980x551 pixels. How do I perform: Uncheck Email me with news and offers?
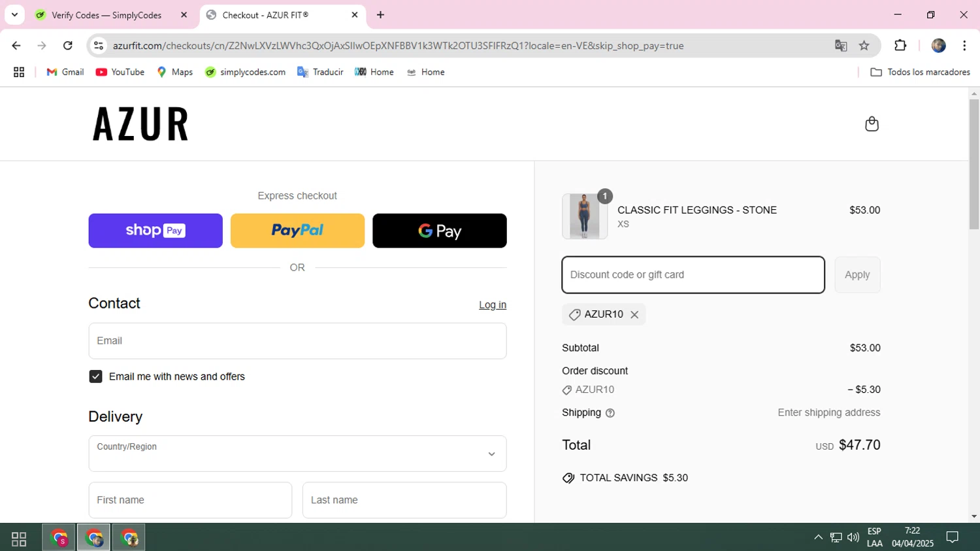point(95,376)
